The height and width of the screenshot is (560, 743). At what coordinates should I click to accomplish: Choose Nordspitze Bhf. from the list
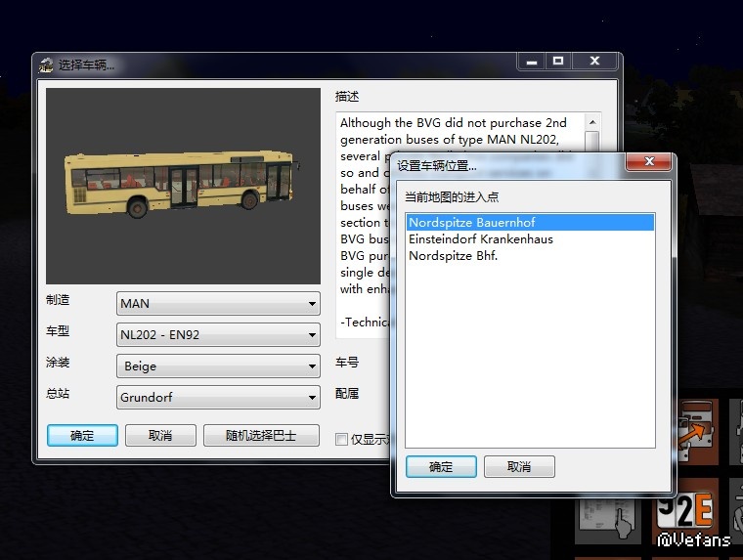[453, 256]
